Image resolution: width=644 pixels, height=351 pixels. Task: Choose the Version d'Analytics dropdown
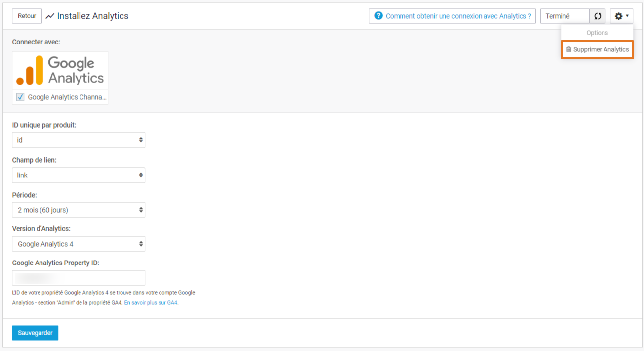coord(79,244)
